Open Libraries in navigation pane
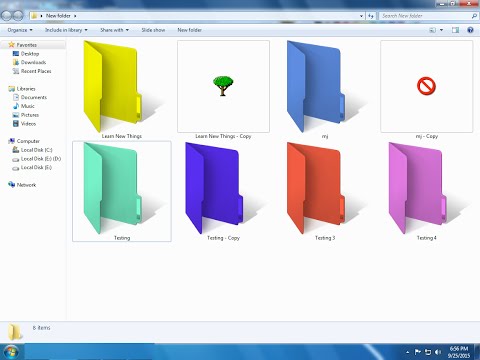The image size is (480, 360). point(22,89)
